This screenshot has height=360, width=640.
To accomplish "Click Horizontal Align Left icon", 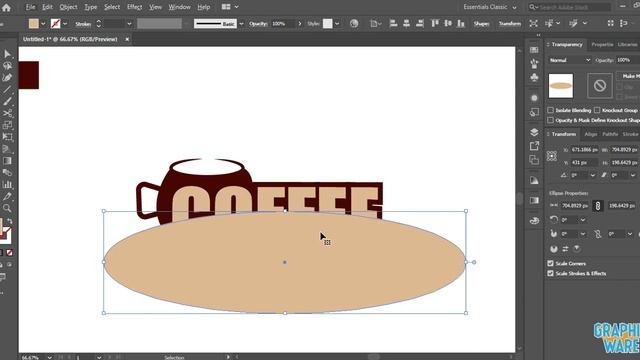I will 393,24.
